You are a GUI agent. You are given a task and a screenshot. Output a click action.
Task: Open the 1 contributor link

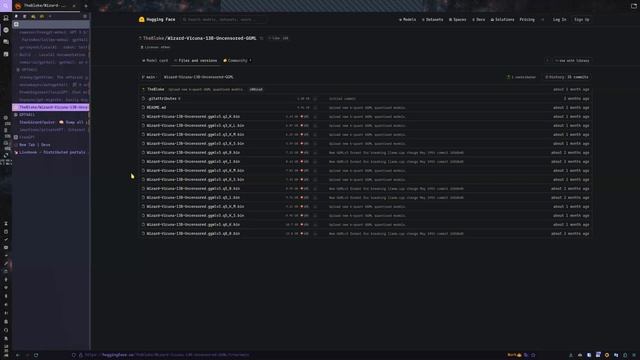click(x=521, y=77)
